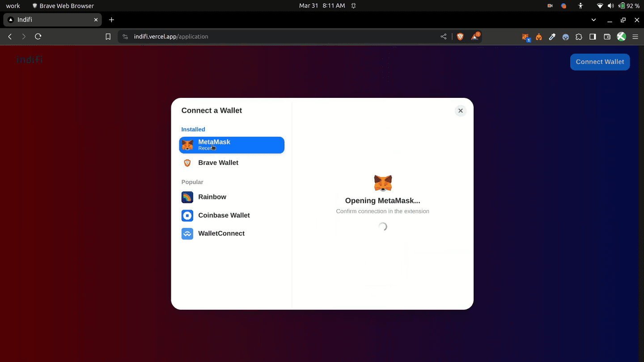This screenshot has height=362, width=644.
Task: Click the Coinbase Wallet icon
Action: (x=187, y=215)
